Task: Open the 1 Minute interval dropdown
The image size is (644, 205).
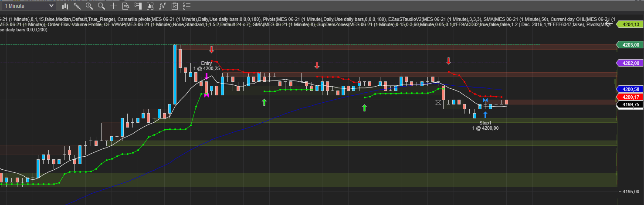Action: coord(28,6)
